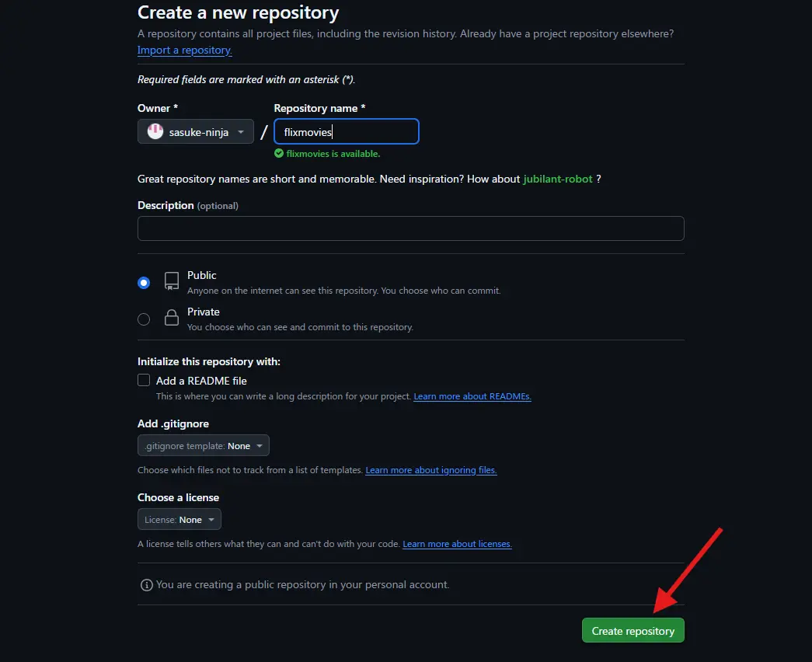Click the Private repository lock icon

[x=172, y=318]
